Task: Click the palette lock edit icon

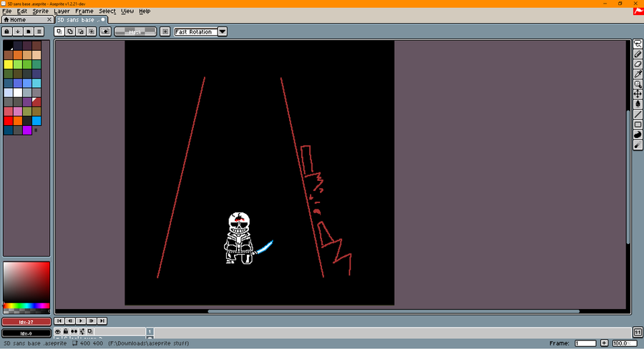Action: [7, 31]
